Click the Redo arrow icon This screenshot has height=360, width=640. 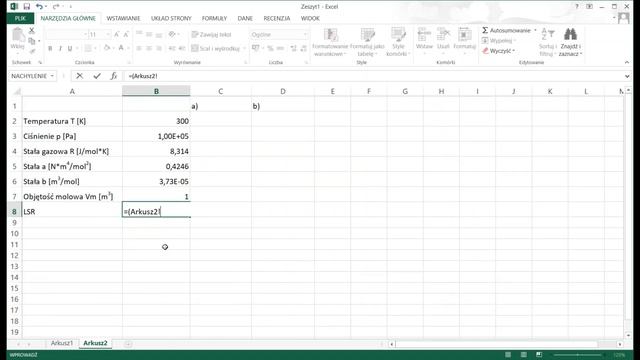click(x=56, y=7)
